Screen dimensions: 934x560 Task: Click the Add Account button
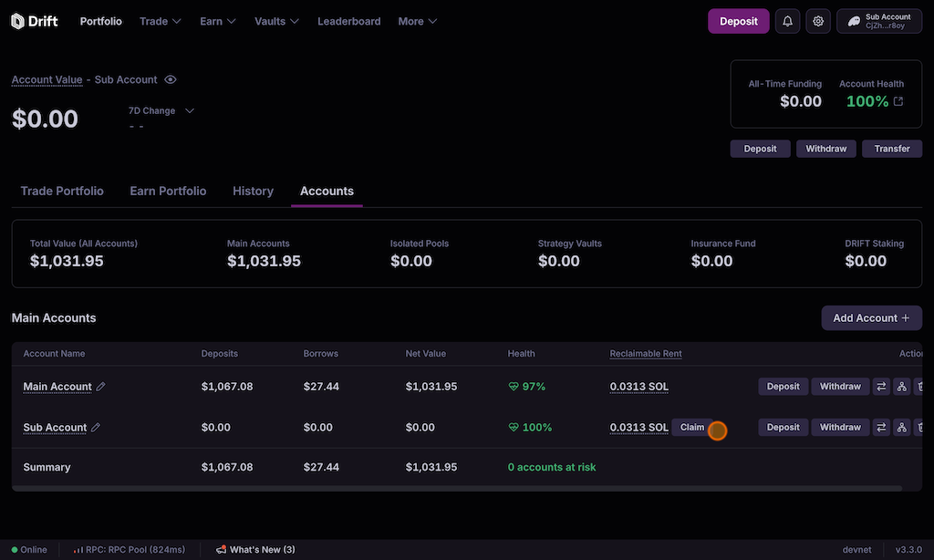[x=871, y=318]
